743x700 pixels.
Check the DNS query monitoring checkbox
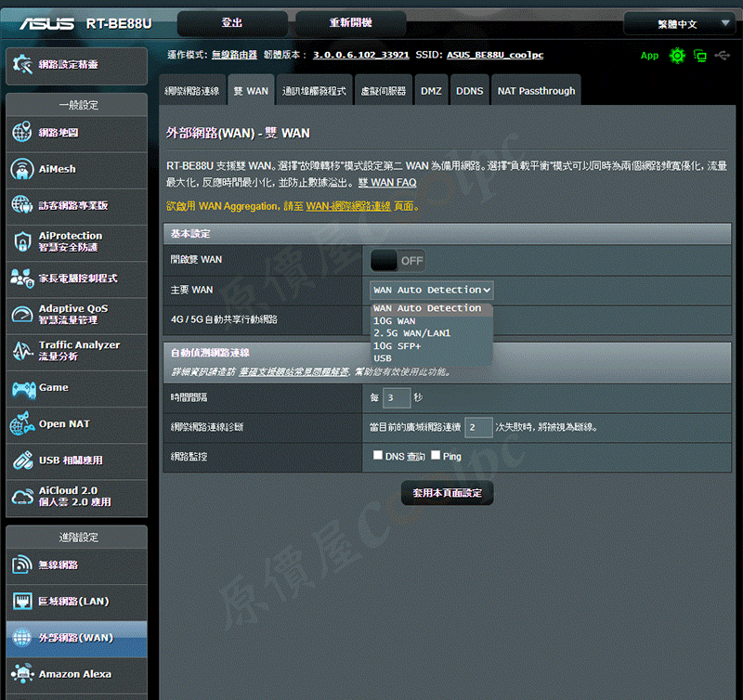coord(378,455)
